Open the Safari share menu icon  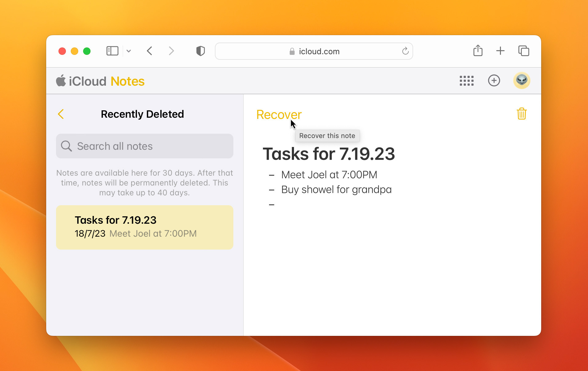pos(478,51)
